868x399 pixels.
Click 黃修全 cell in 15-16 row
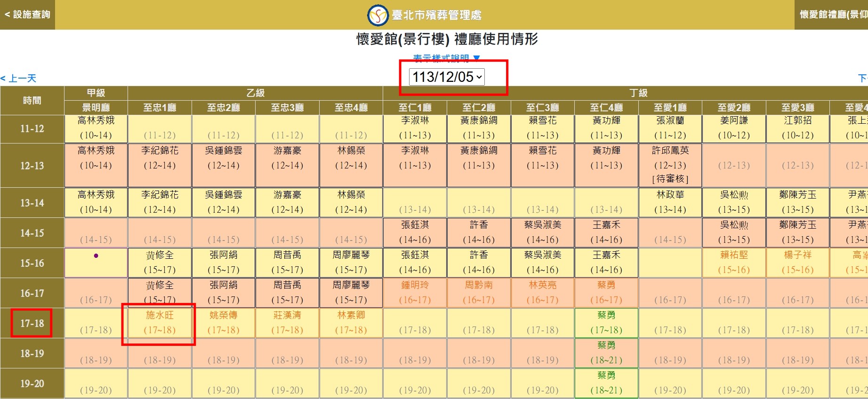[x=160, y=263]
